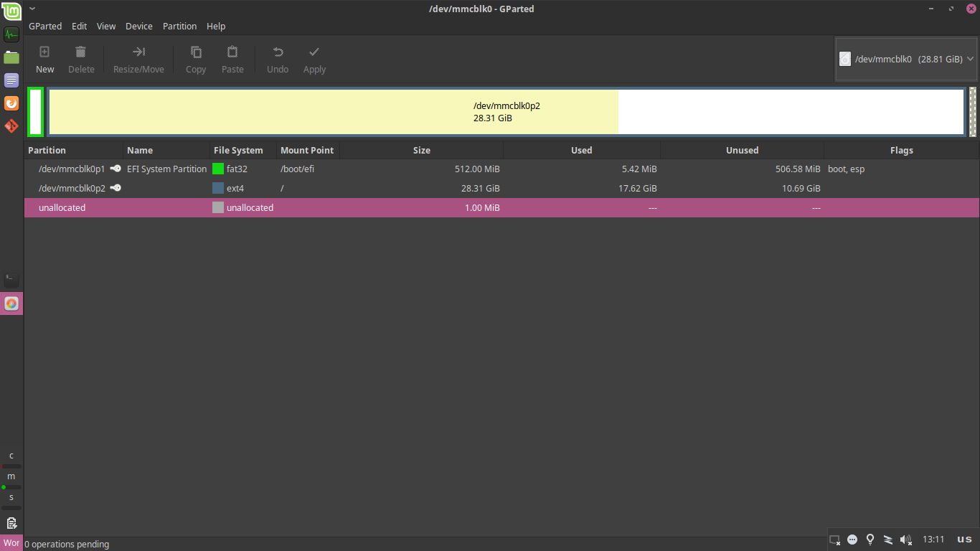Screen dimensions: 980x551
Task: Click the Copy partition toolbar button
Action: [x=196, y=60]
